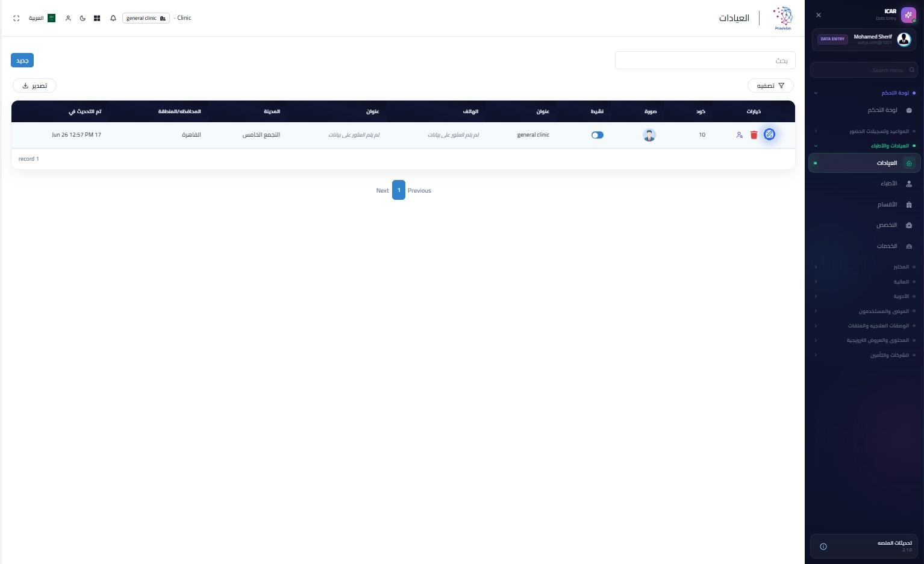The image size is (924, 564).
Task: Switch to dark mode with the moon icon
Action: 83,18
